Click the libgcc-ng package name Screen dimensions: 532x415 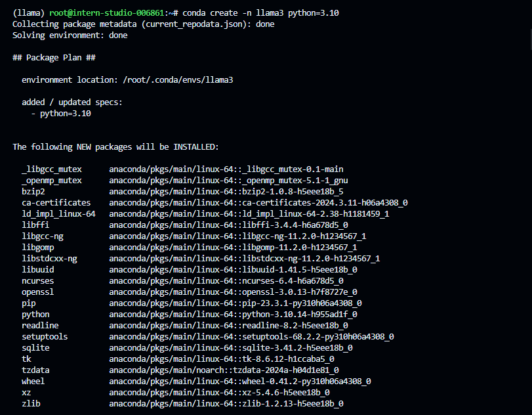pos(42,236)
